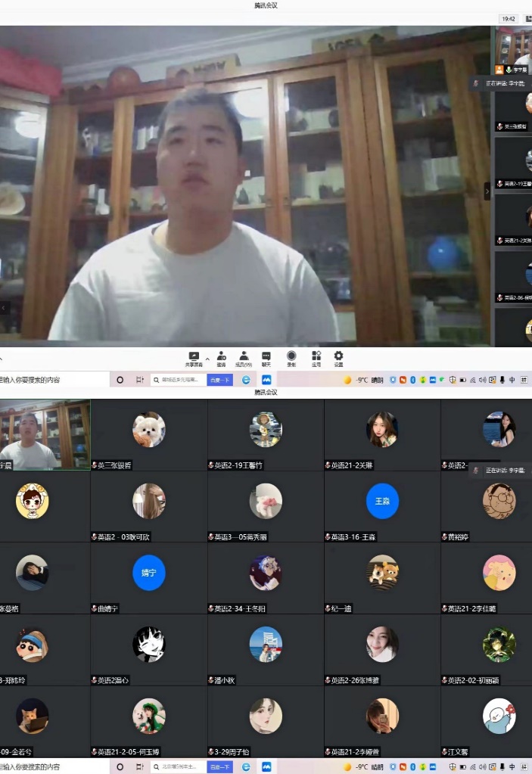Open the Edge browser icon in lower taskbar
The image size is (532, 774).
click(246, 766)
